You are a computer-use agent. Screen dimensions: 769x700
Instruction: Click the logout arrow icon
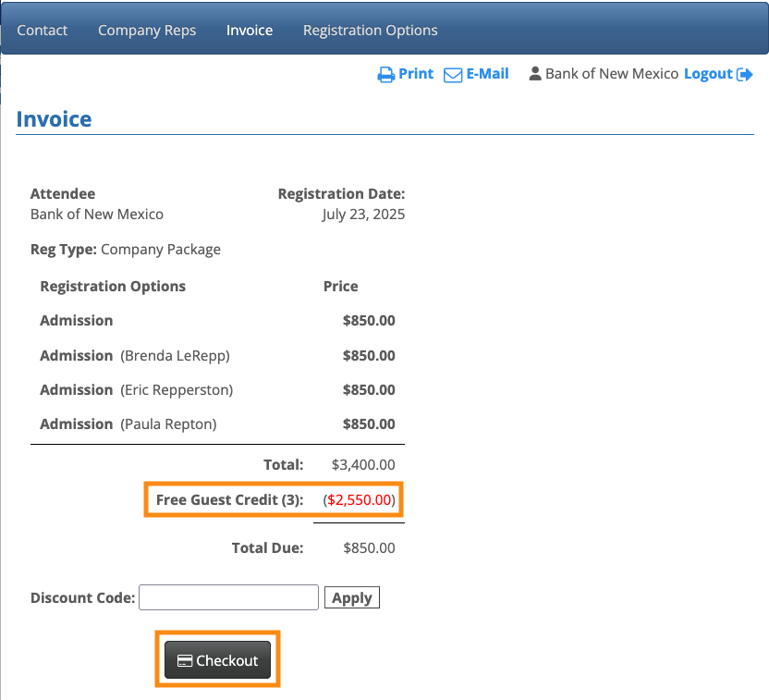tap(744, 75)
